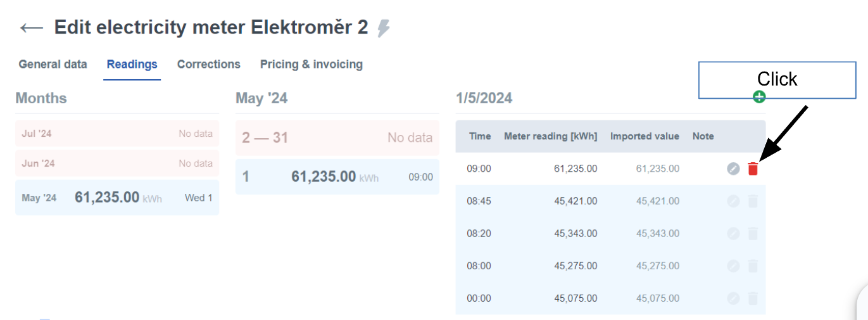Click the trash icon in the 08:00 row
The height and width of the screenshot is (320, 868).
tap(753, 266)
